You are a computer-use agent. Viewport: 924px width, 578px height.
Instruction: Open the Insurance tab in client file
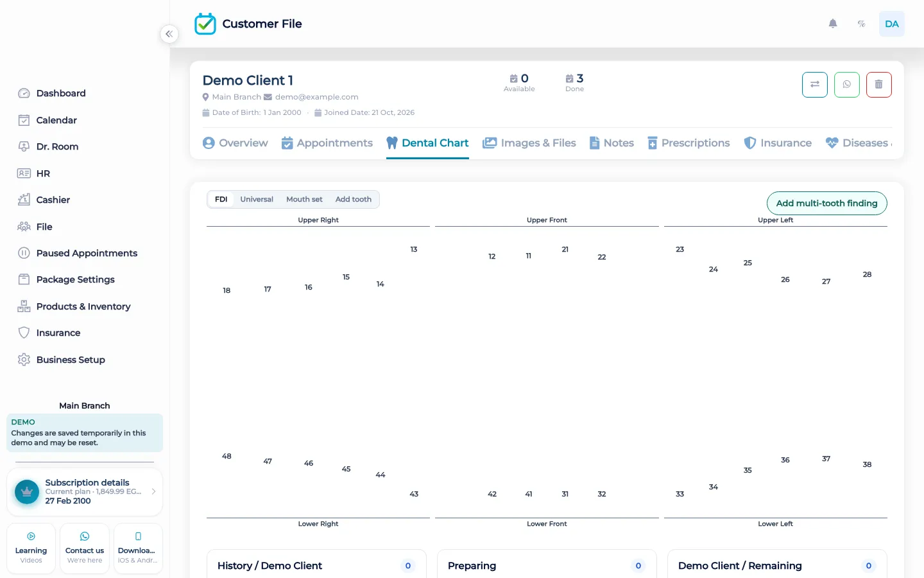[778, 143]
